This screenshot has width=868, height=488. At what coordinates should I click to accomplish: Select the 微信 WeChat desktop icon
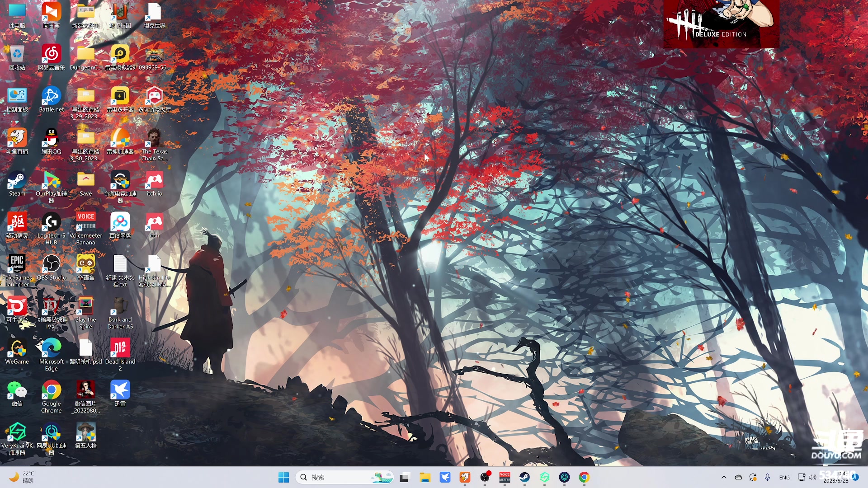pos(17,394)
